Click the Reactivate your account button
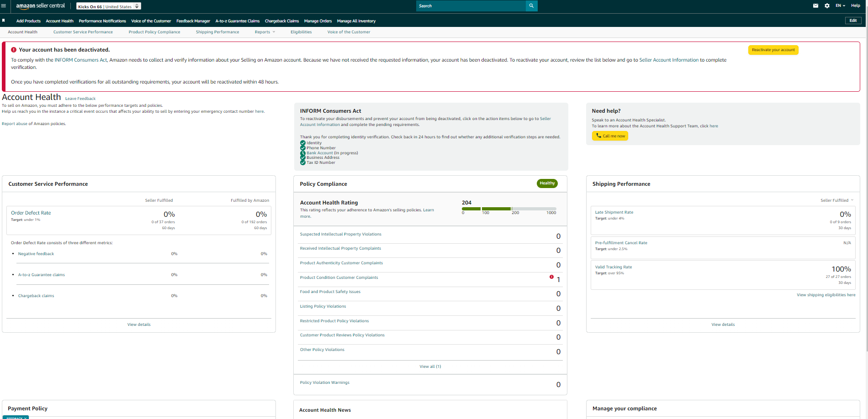 773,50
